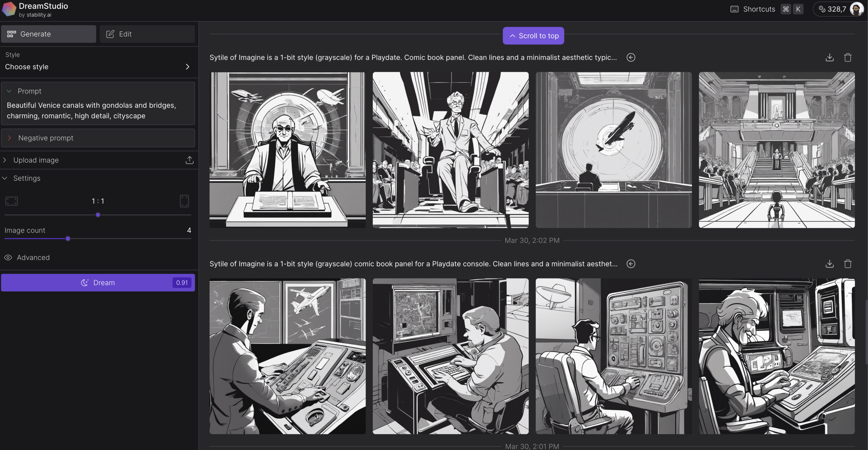Select the landscape aspect ratio icon
This screenshot has width=868, height=450.
(11, 201)
